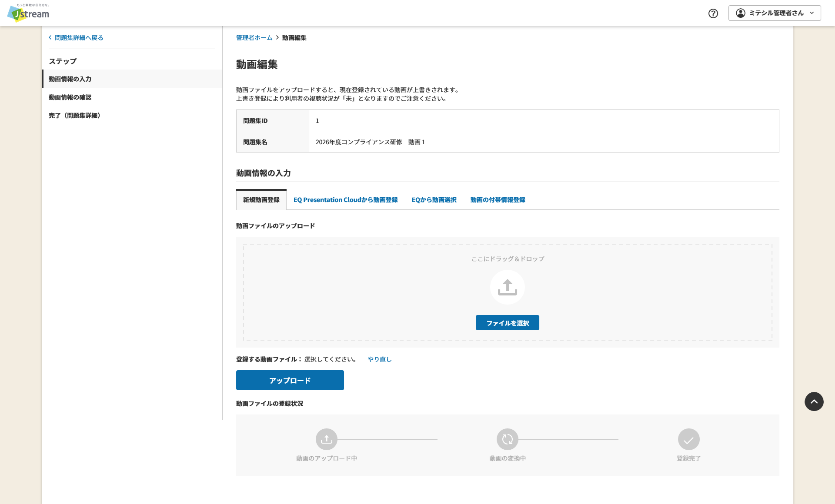835x504 pixels.
Task: Click the 問題集ID header cell
Action: (x=273, y=120)
